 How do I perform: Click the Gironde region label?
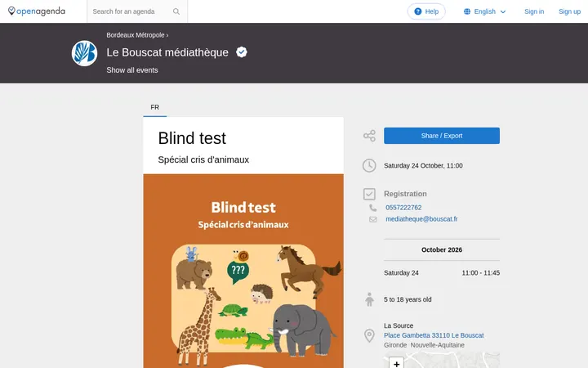point(395,345)
